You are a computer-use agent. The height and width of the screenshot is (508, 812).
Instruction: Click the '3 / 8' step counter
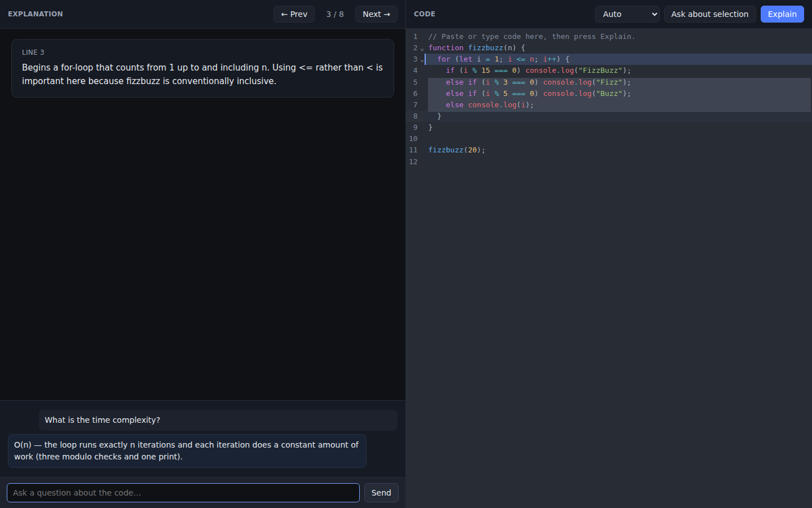[x=335, y=14]
